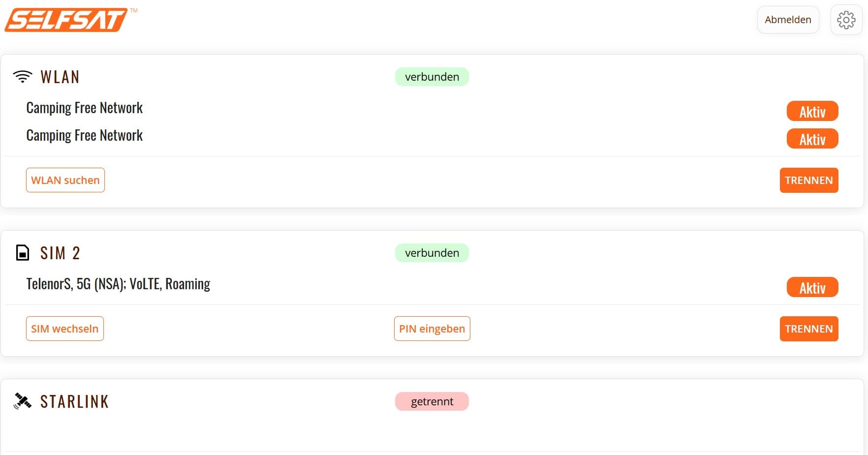Click the WLAN verbunden status badge
This screenshot has height=455, width=868.
tap(432, 77)
